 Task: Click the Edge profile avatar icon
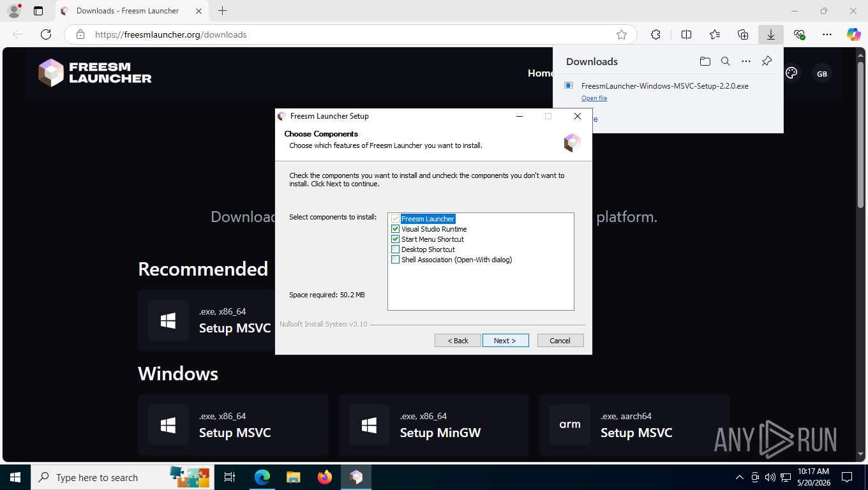tap(14, 11)
